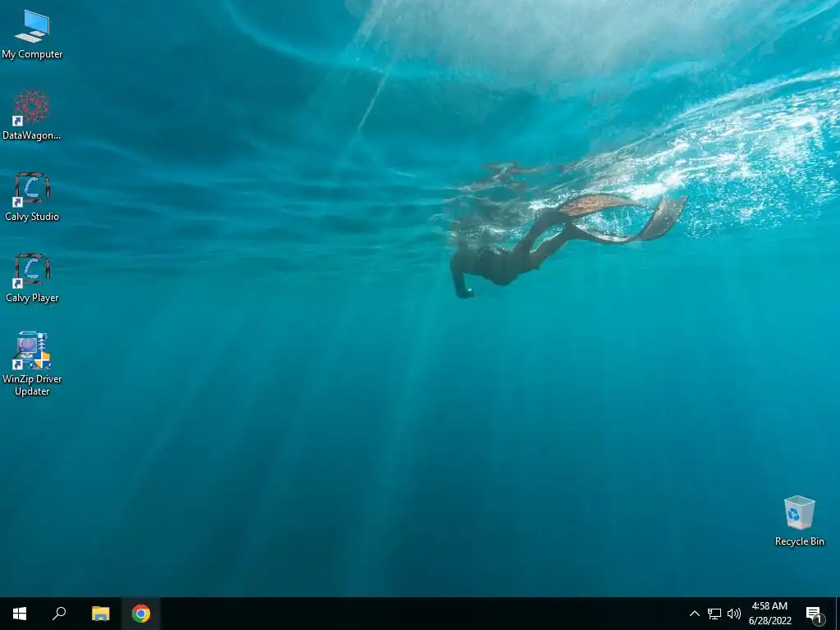
Task: Open Google Chrome from the taskbar
Action: (141, 614)
